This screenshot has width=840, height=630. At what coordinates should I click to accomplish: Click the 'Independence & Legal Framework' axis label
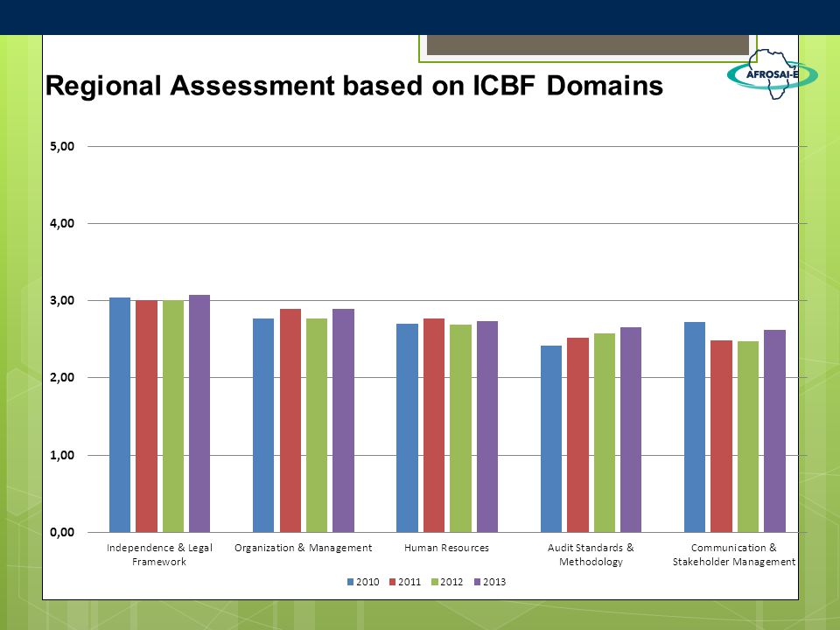(x=159, y=555)
